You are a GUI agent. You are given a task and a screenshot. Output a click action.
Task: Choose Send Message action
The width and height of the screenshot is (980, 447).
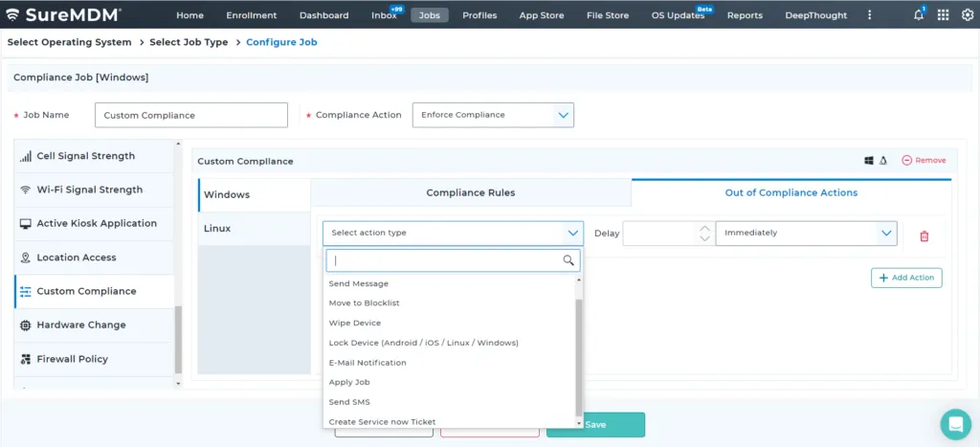[x=359, y=284]
